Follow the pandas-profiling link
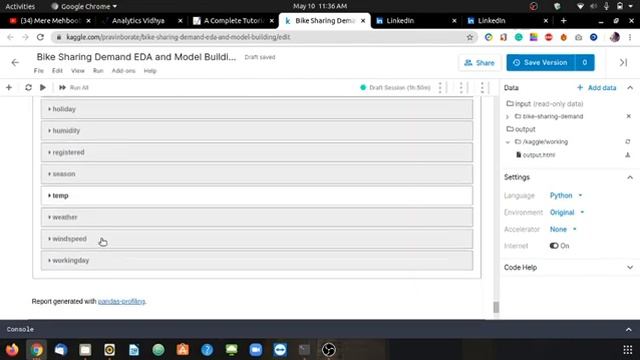 [x=121, y=301]
